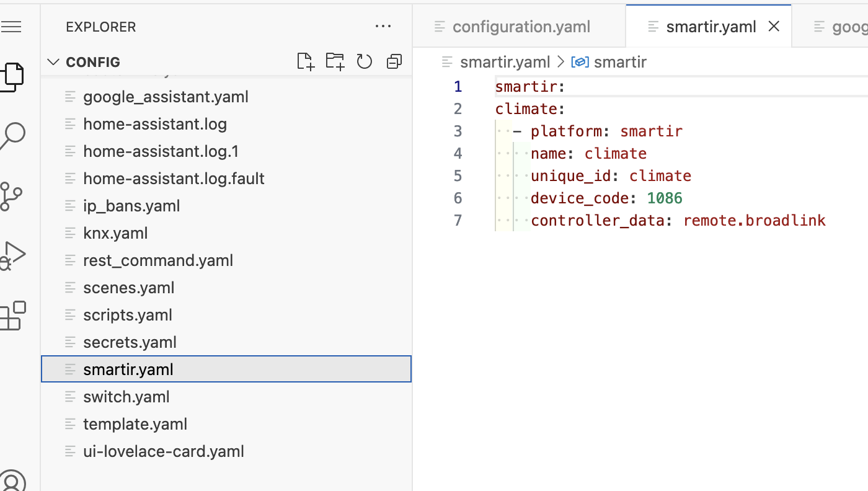Image resolution: width=868 pixels, height=491 pixels.
Task: Click line number 4 in the gutter
Action: (458, 154)
